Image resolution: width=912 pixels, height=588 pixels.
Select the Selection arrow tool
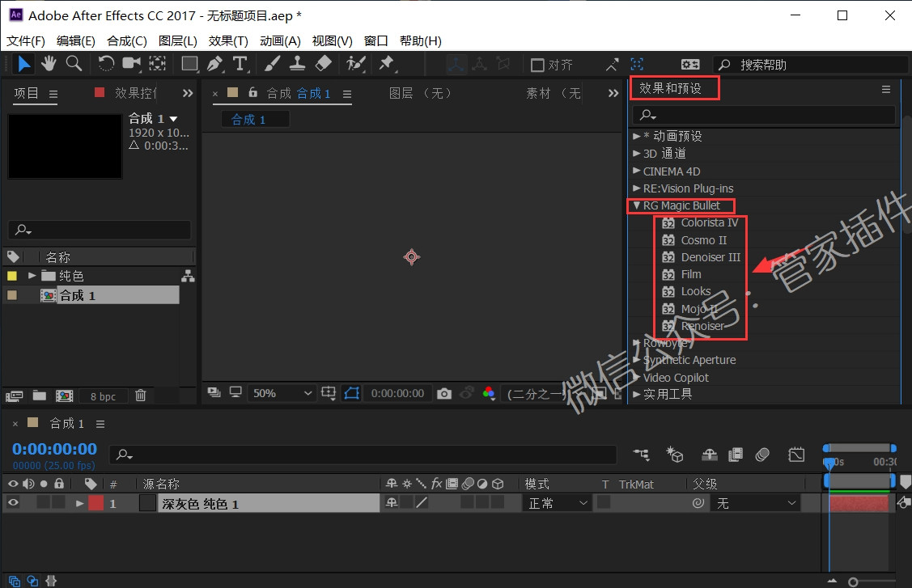23,63
